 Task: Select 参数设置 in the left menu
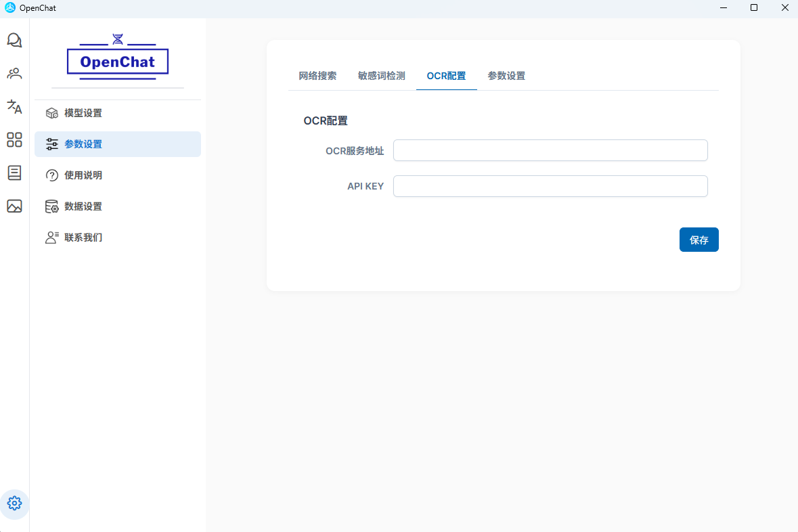[x=118, y=144]
